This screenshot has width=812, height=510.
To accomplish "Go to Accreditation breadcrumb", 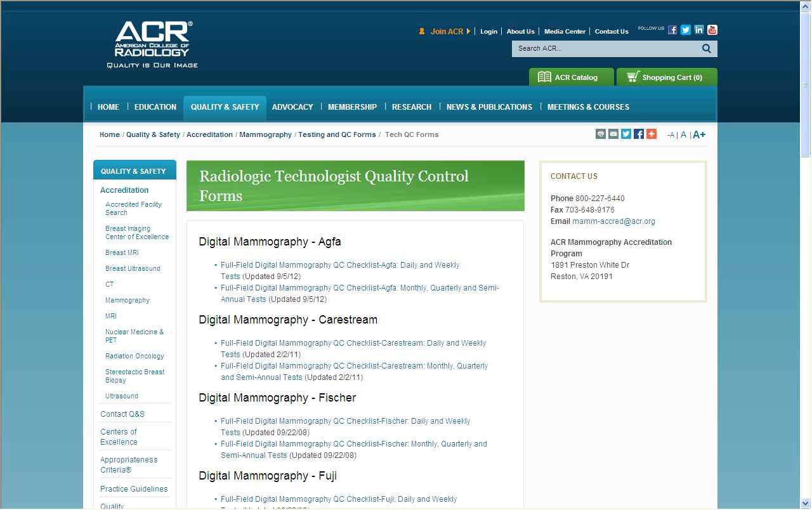I will coord(209,134).
